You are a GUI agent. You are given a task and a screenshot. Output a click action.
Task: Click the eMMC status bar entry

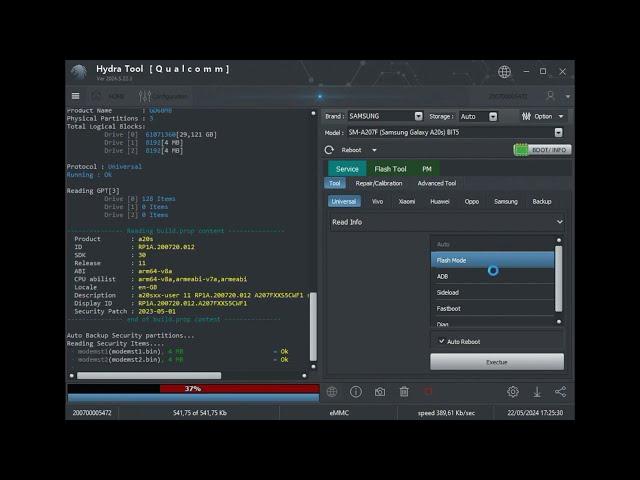tap(339, 413)
